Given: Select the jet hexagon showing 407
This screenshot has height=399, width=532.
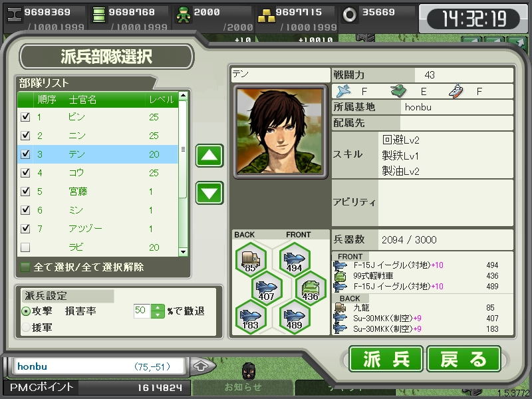Looking at the screenshot, I should pyautogui.click(x=267, y=289).
